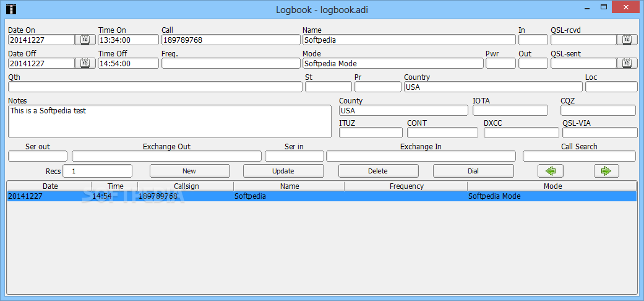Sort by the Callsign column header
644x301 pixels.
point(186,186)
